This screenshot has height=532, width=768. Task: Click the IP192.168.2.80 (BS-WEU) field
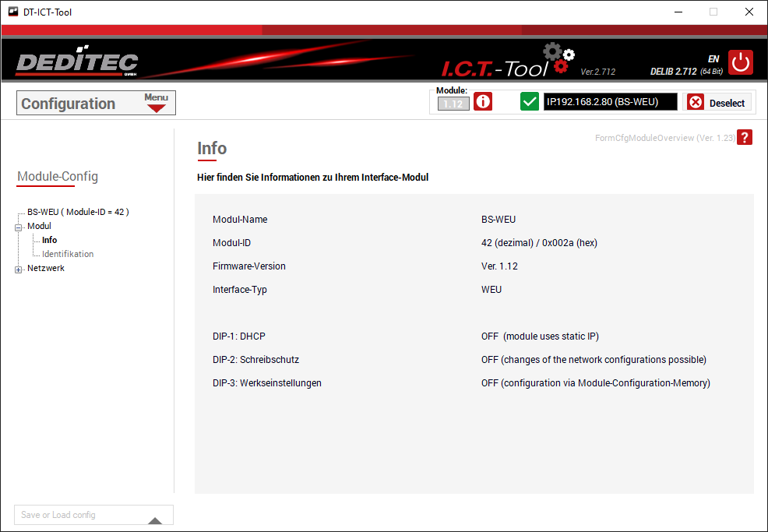point(610,102)
